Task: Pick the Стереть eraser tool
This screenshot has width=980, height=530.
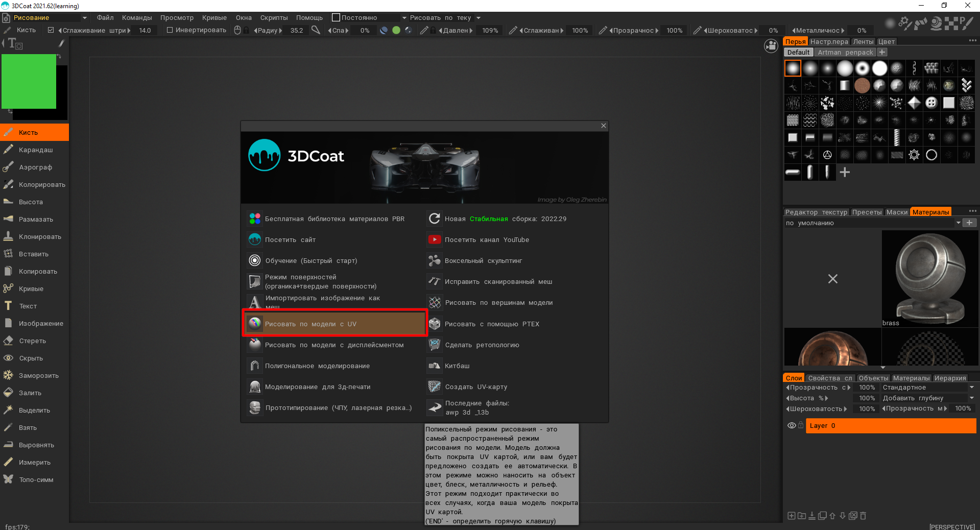Action: pyautogui.click(x=35, y=341)
